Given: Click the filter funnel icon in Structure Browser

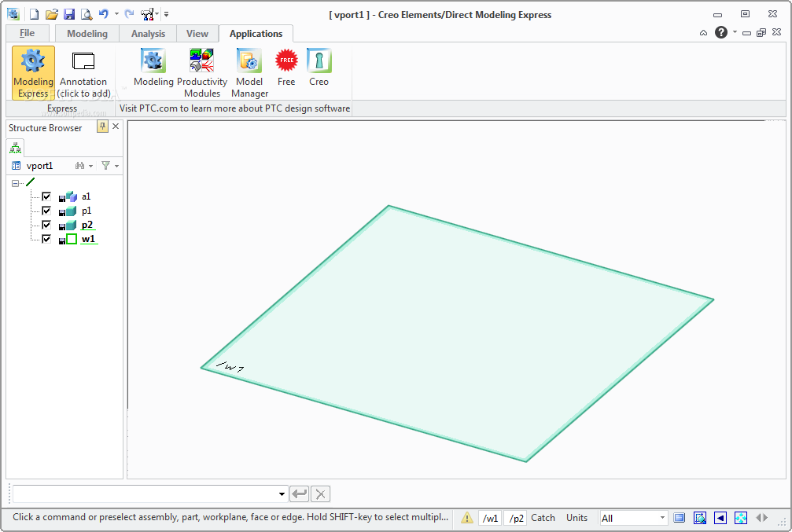Looking at the screenshot, I should (105, 166).
